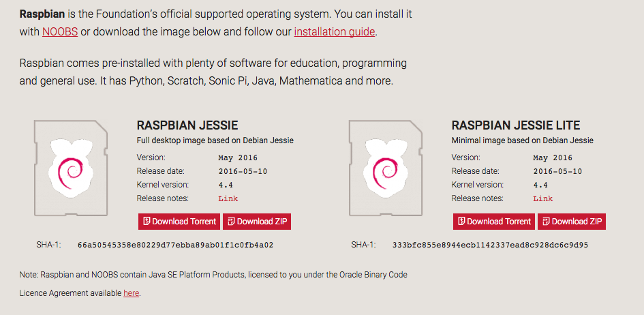Click Download ZIP for Raspbian Jessie Lite
Image resolution: width=644 pixels, height=315 pixels.
(572, 222)
